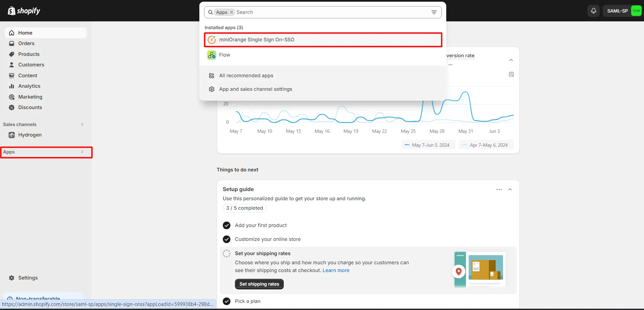Collapse the Setup guide section
The image size is (644, 310).
point(510,189)
